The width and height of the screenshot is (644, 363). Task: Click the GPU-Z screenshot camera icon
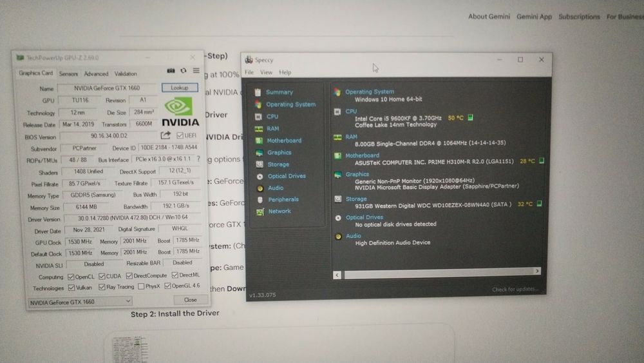[171, 71]
